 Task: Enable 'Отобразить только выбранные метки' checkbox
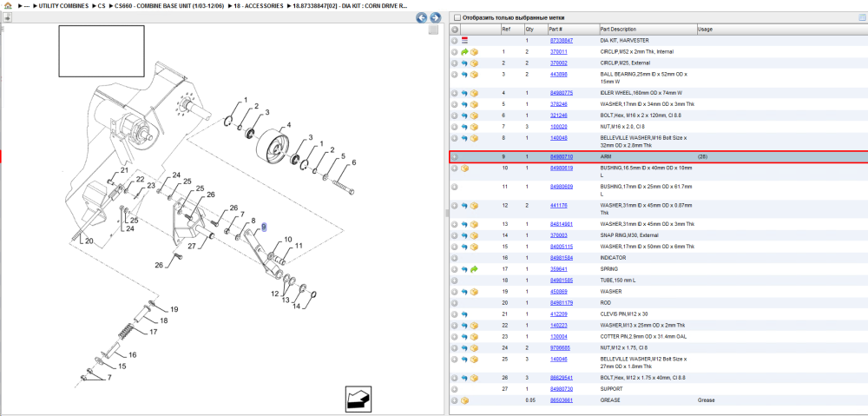point(457,17)
